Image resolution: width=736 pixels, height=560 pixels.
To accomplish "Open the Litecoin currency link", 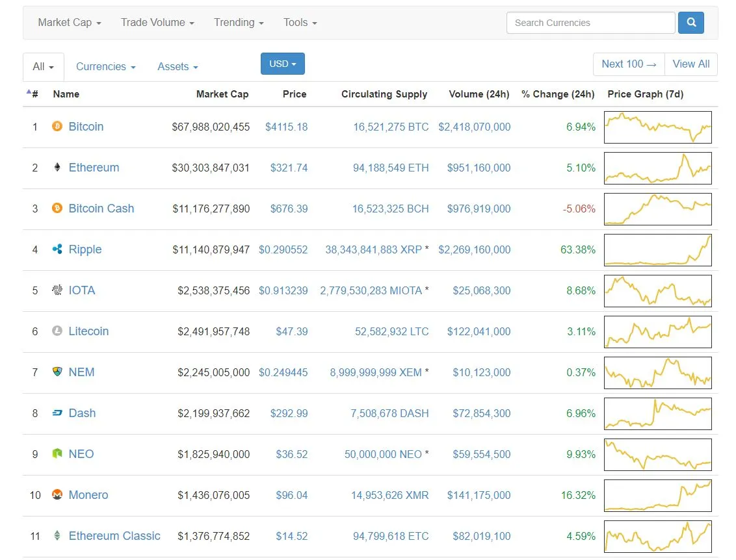I will [88, 331].
